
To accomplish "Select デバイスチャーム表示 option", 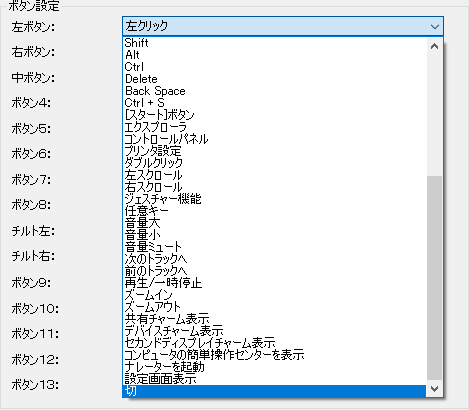I will pyautogui.click(x=274, y=331).
